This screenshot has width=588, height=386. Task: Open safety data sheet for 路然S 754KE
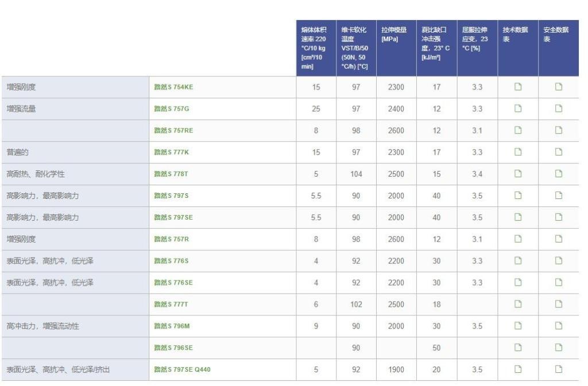click(558, 87)
